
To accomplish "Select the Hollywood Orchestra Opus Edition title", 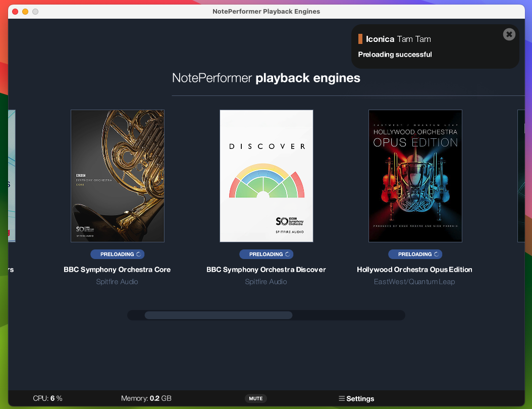I will [x=414, y=270].
